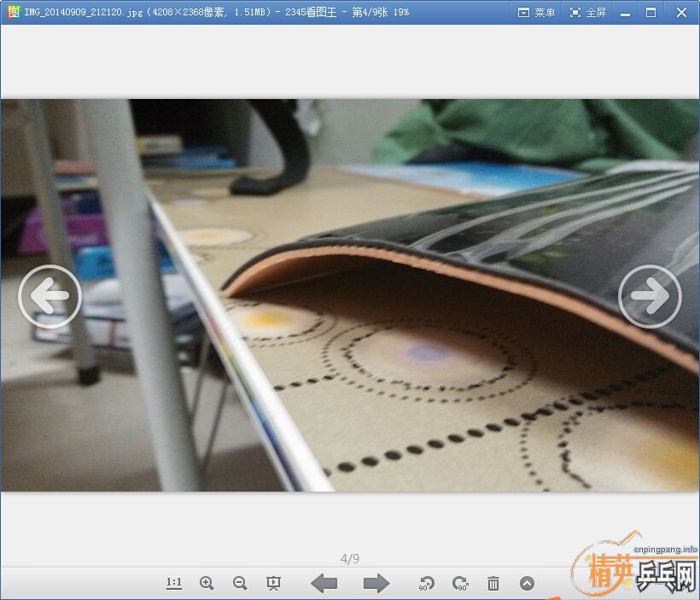Zoom in with the magnifier plus icon
700x600 pixels.
[207, 583]
